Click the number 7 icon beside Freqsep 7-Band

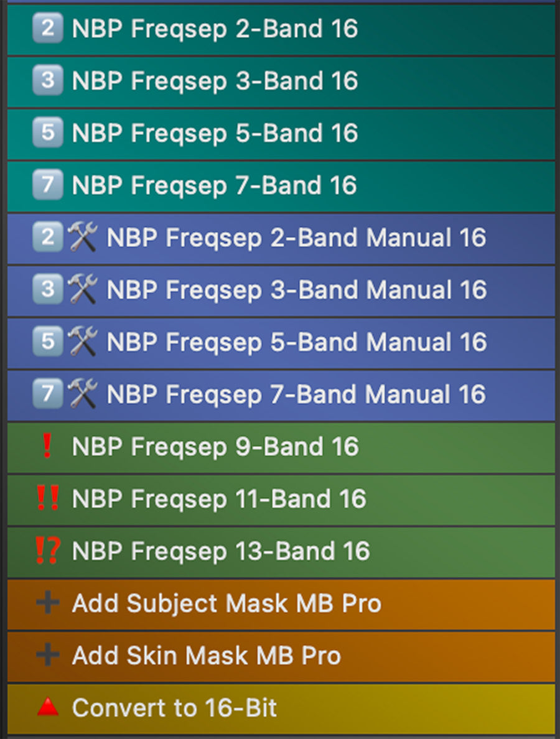(x=47, y=186)
